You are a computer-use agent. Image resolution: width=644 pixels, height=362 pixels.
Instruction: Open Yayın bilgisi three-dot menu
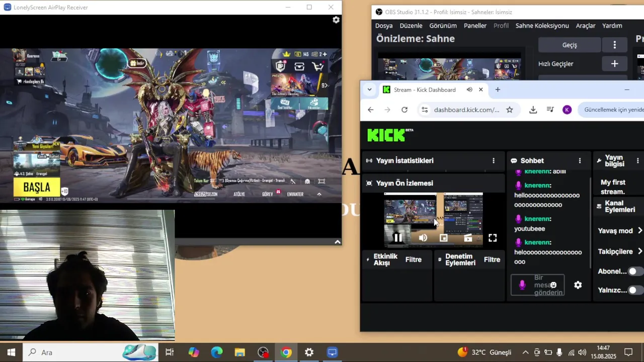(x=638, y=160)
